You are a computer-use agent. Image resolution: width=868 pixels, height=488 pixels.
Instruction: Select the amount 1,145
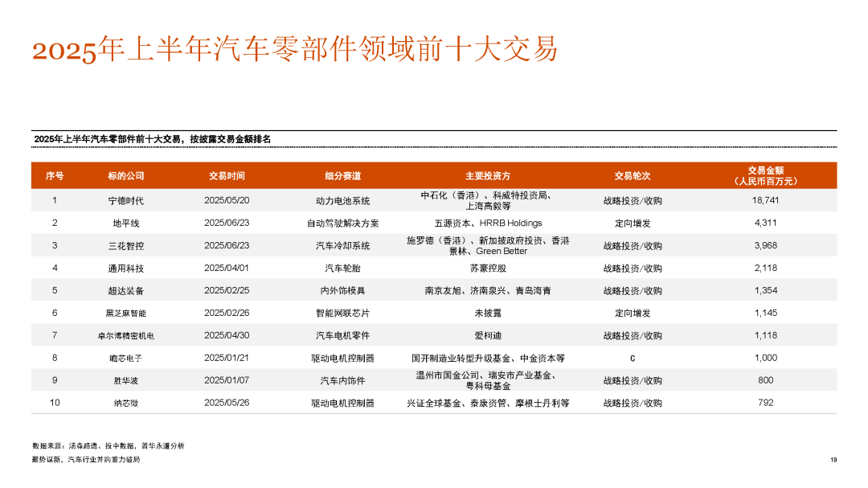pyautogui.click(x=766, y=313)
